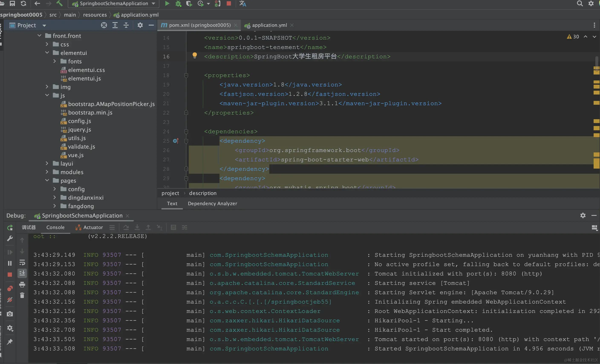Toggle mute breakpoints in the debug sidebar
600x364 pixels.
point(10,300)
